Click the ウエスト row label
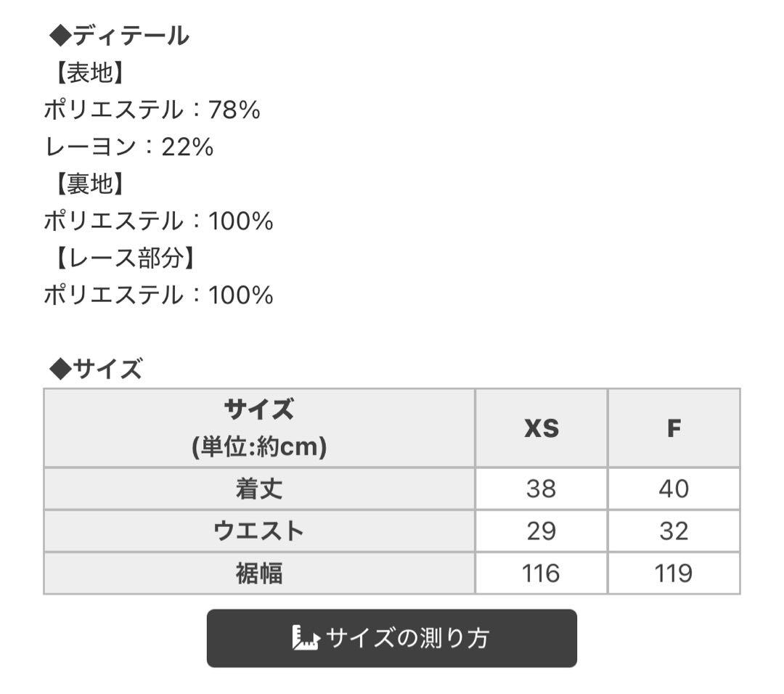 tap(259, 531)
